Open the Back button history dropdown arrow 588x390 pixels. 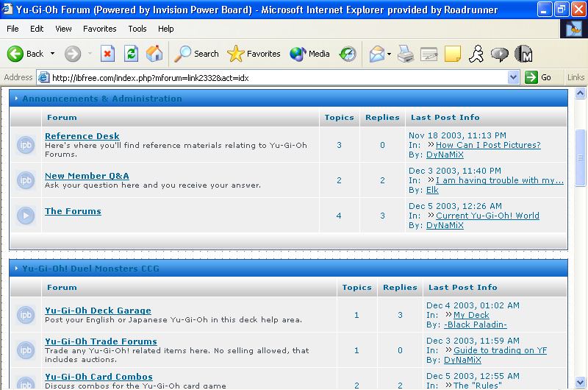coord(52,54)
